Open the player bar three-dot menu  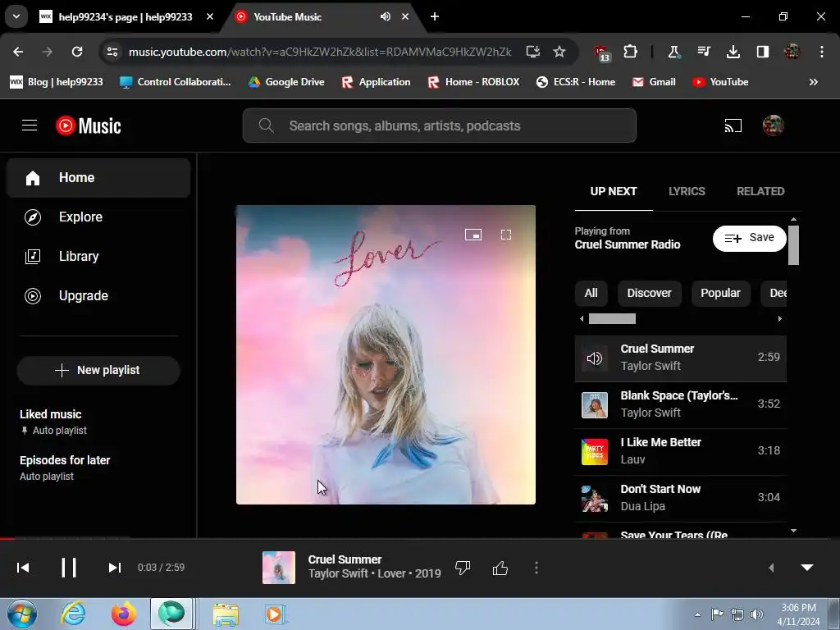pos(536,568)
